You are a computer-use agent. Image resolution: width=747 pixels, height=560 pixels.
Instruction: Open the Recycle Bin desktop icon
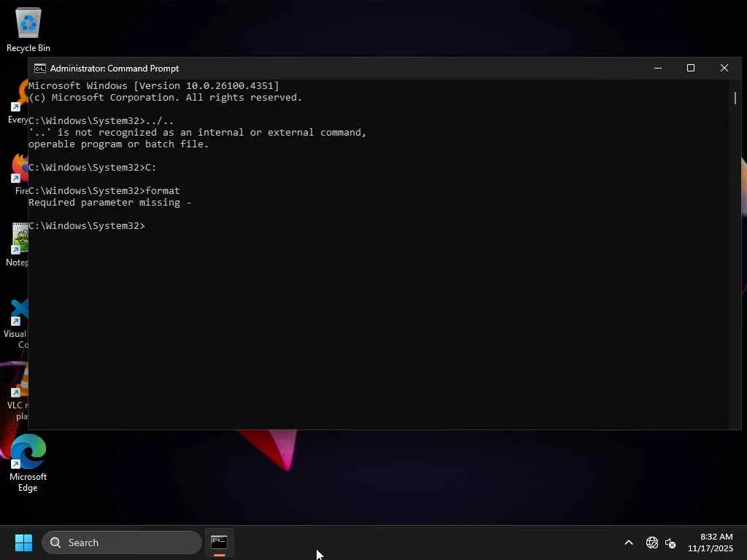click(28, 29)
